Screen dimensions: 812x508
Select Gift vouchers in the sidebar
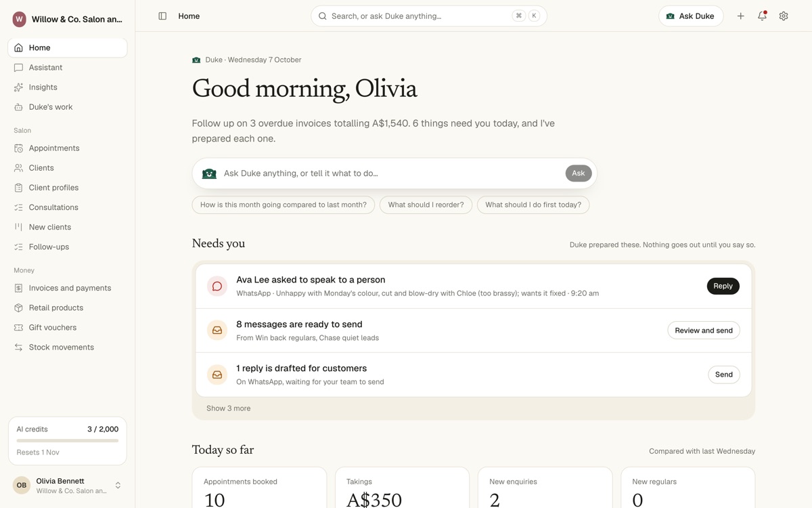[68, 327]
